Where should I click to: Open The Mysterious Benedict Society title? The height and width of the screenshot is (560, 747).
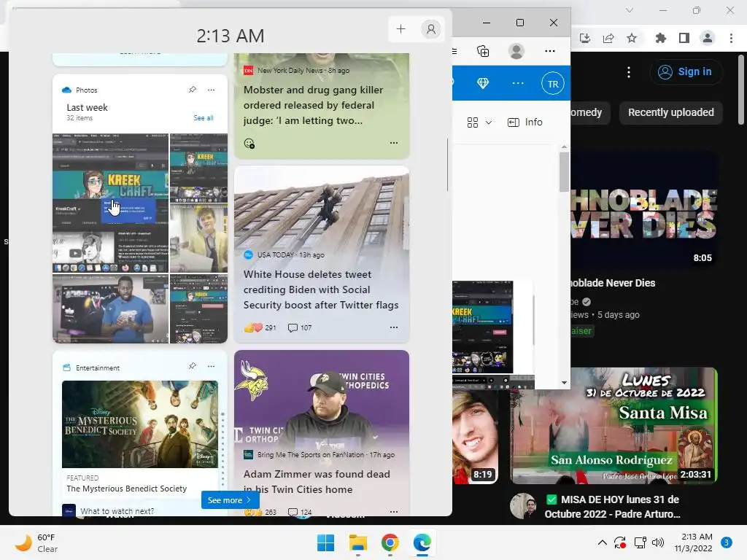(x=127, y=489)
